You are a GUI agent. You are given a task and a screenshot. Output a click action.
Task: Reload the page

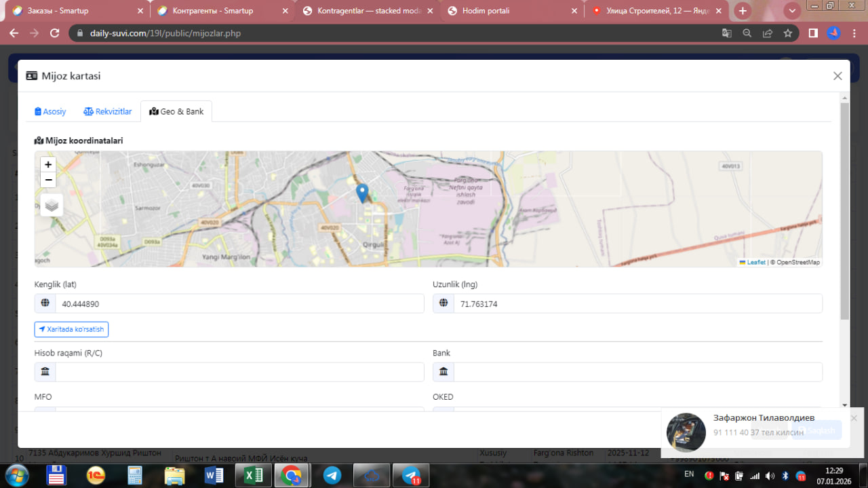55,33
